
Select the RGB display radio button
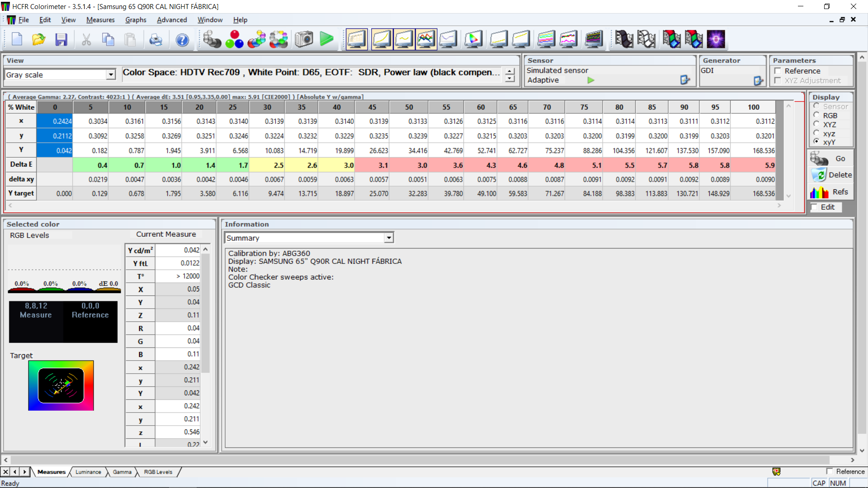(816, 115)
